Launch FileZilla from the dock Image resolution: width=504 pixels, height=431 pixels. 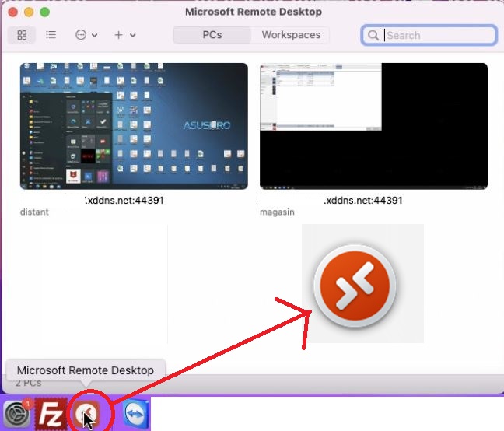[x=51, y=415]
